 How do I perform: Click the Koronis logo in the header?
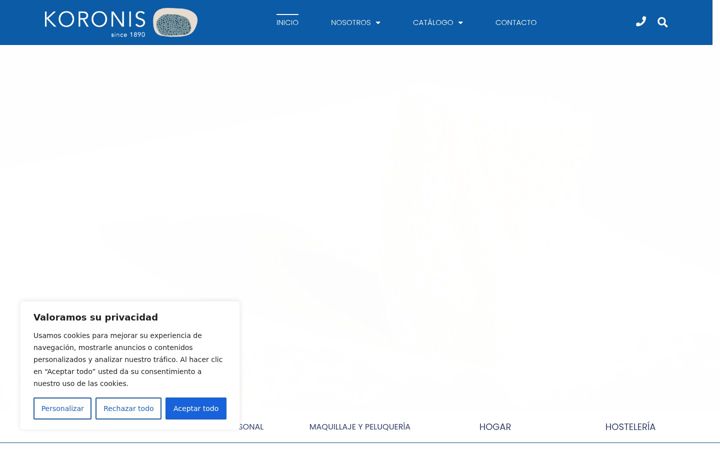[121, 22]
